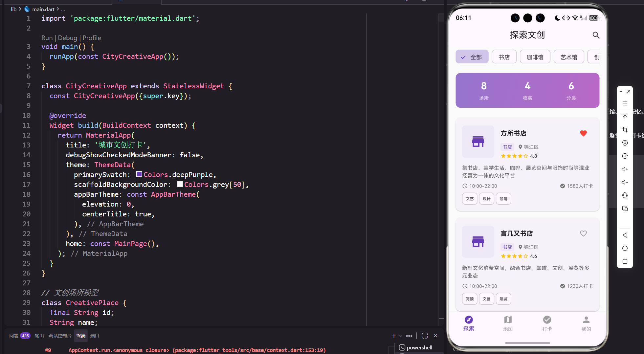Select the 咖啡馆 filter chip
This screenshot has height=354, width=644.
[535, 57]
